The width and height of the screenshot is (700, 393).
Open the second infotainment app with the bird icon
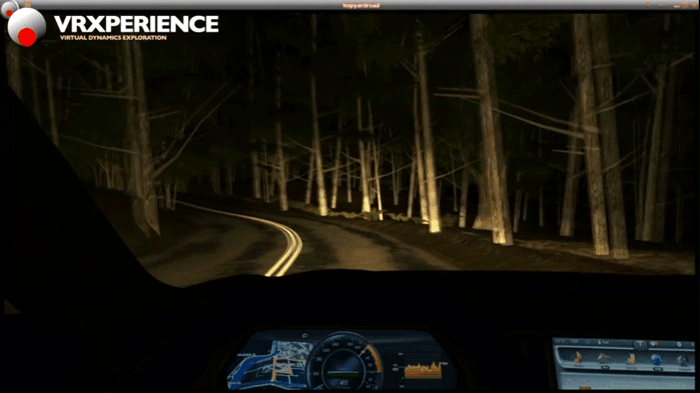click(x=604, y=357)
